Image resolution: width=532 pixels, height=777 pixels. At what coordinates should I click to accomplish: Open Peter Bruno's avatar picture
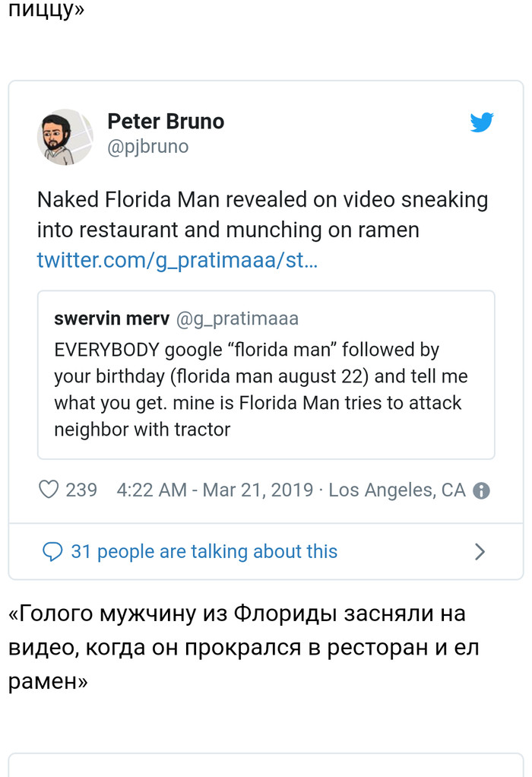(65, 137)
